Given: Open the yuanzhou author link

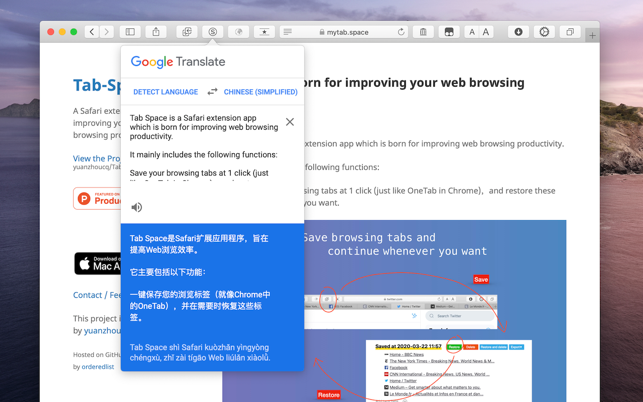Looking at the screenshot, I should 102,331.
